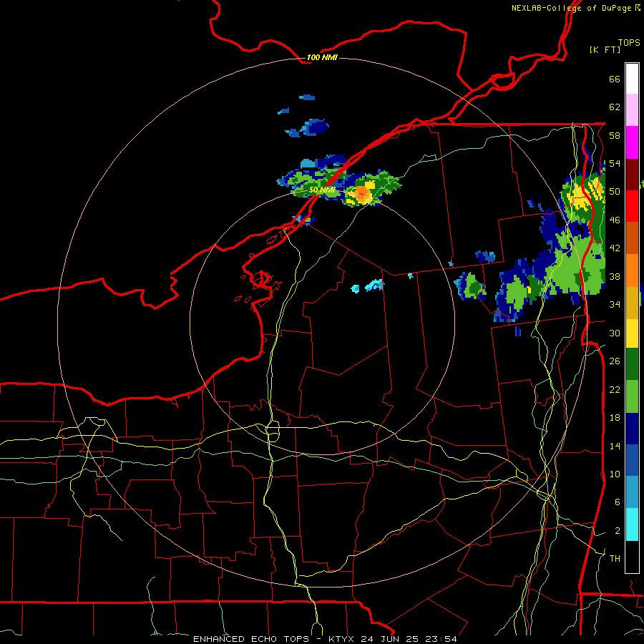Click the dark orange 42-46 kft legend swatch
The height and width of the screenshot is (644, 644).
[x=632, y=238]
